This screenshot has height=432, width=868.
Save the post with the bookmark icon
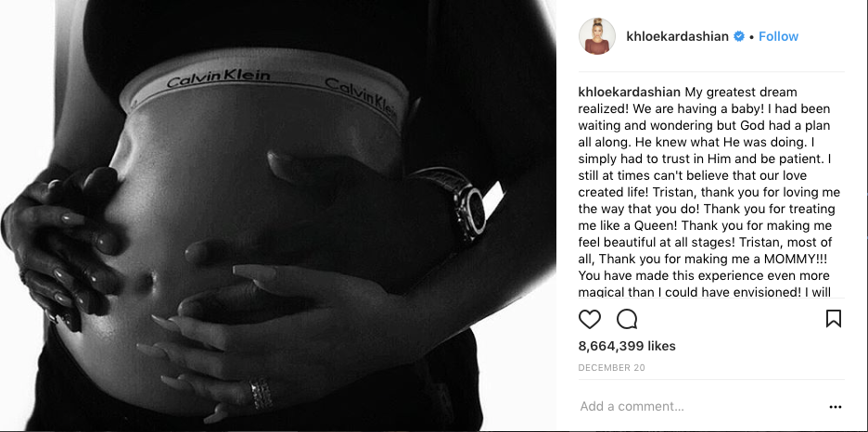pyautogui.click(x=833, y=319)
